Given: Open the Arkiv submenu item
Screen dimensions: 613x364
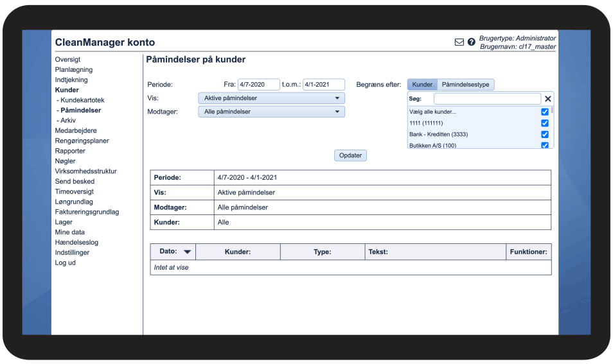Looking at the screenshot, I should (x=68, y=120).
